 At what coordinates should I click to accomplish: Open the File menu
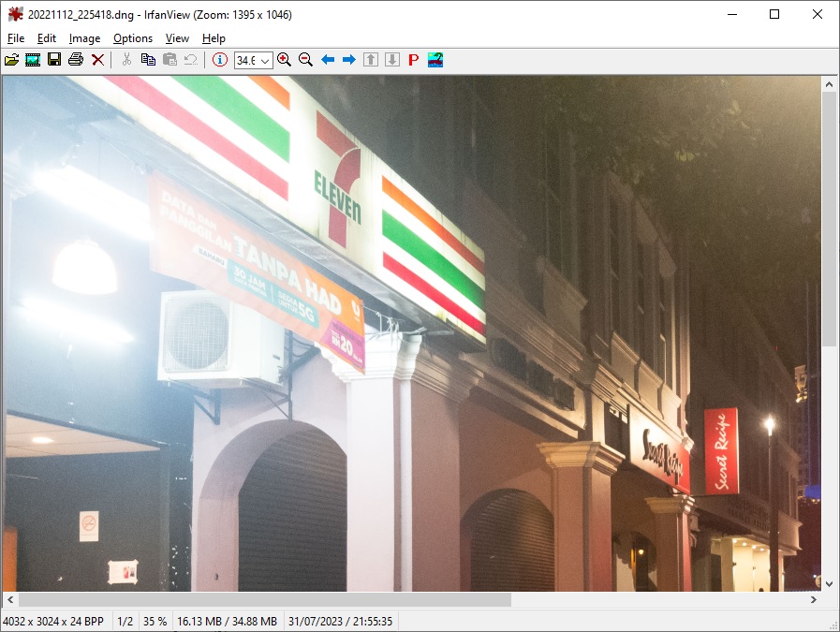[16, 38]
